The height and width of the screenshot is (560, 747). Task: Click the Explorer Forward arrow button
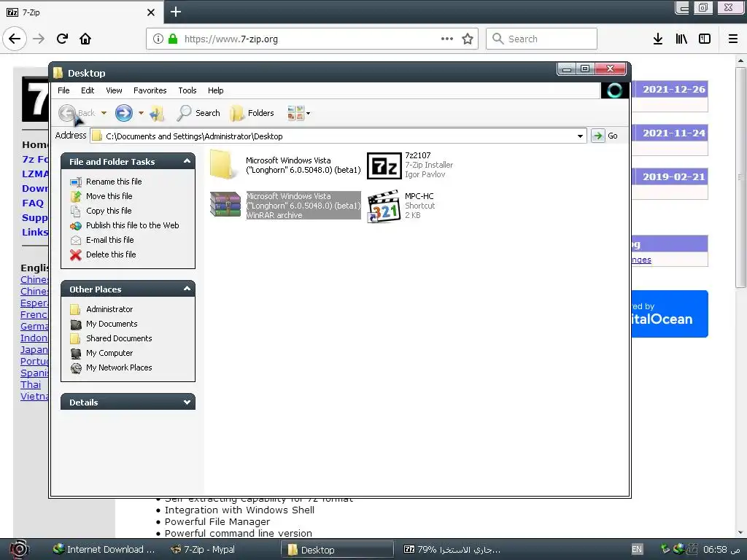pos(124,113)
